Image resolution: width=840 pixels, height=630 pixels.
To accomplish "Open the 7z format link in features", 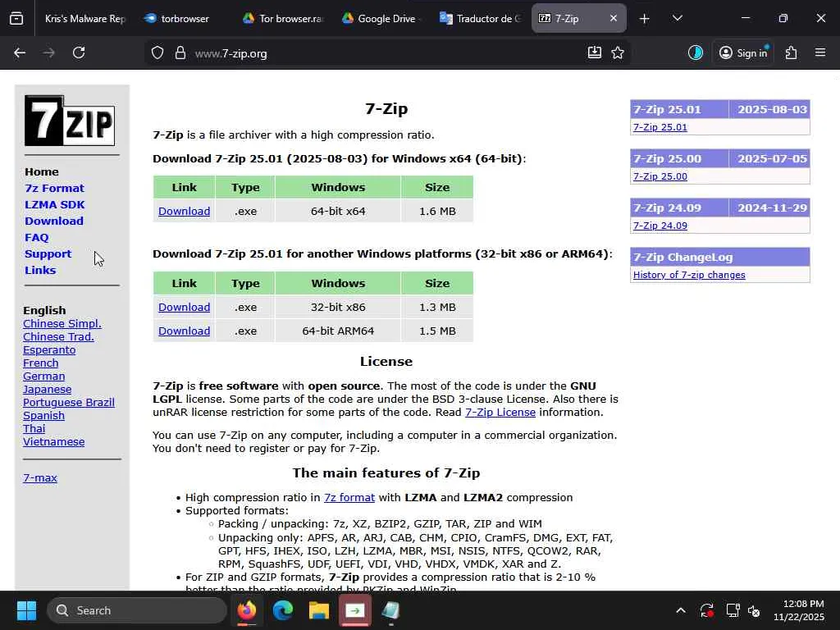I will click(x=349, y=497).
